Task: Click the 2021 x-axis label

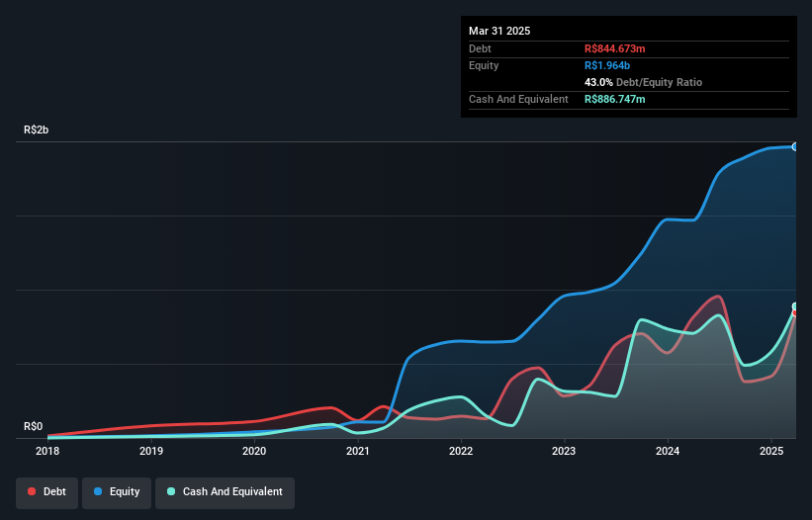Action: pyautogui.click(x=358, y=451)
